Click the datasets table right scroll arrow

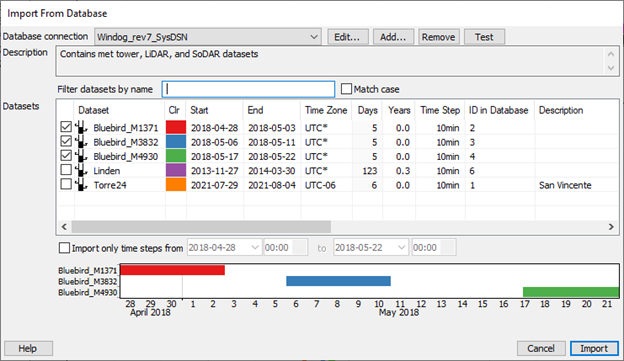(x=611, y=227)
